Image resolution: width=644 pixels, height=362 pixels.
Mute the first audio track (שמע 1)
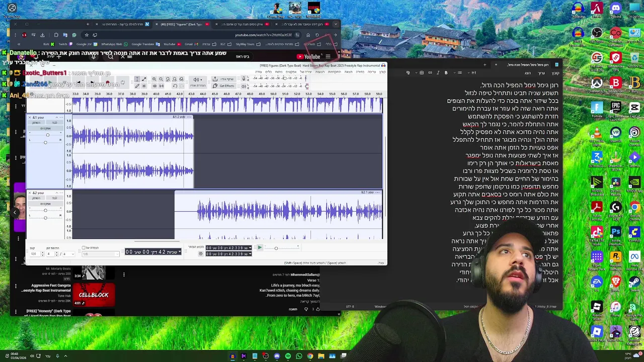point(36,123)
